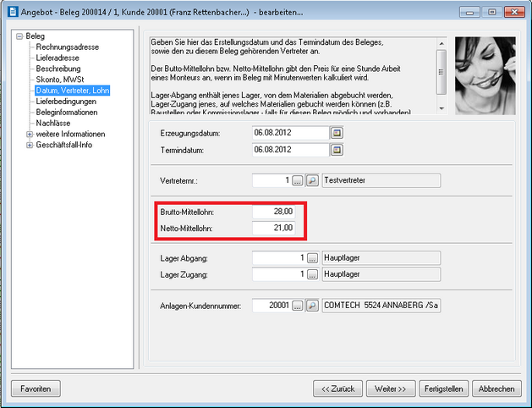532x408 pixels.
Task: Expand the weitere Informationen node
Action: [x=30, y=134]
